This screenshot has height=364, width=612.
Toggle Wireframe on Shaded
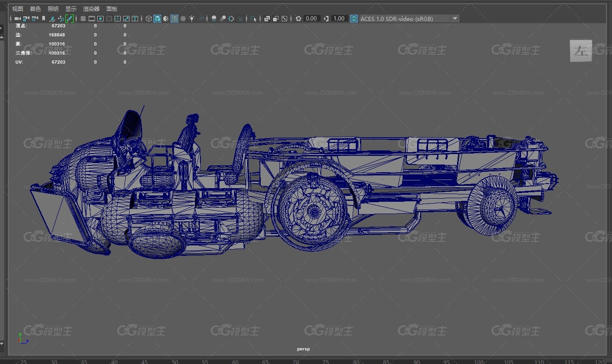click(174, 19)
